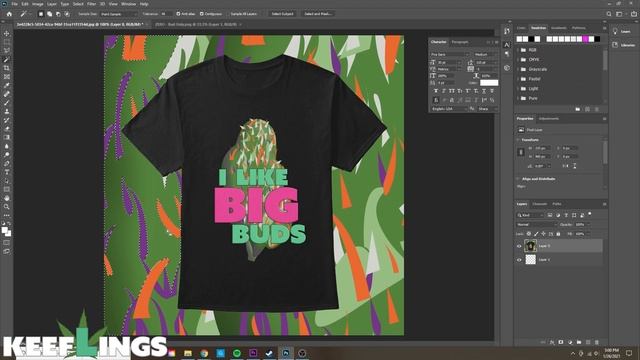
Task: Open the Filter menu
Action: (x=91, y=4)
